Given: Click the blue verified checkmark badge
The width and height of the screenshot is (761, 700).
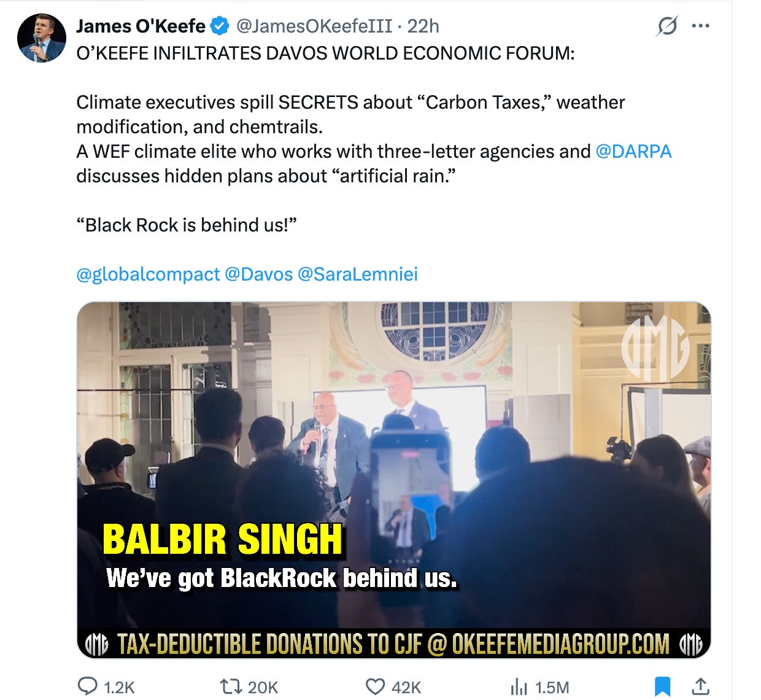Looking at the screenshot, I should [218, 26].
